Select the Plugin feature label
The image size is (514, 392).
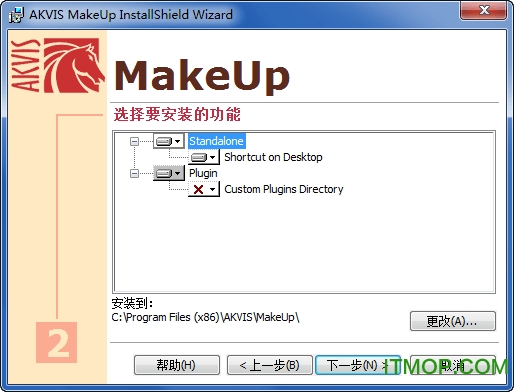[203, 173]
